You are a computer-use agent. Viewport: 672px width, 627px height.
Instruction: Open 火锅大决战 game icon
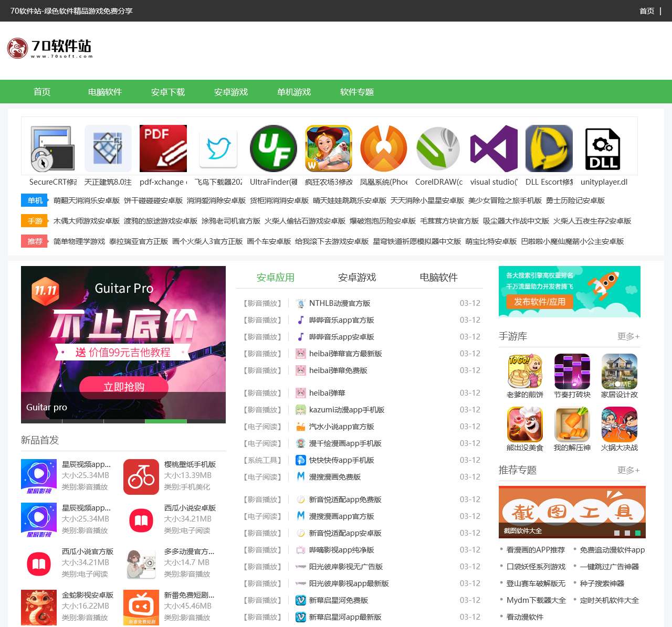[619, 424]
